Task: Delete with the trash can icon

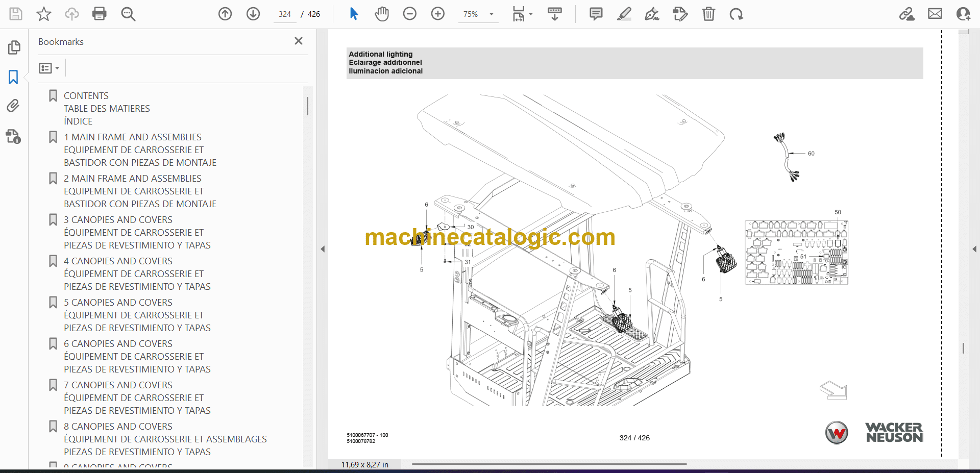Action: pos(708,14)
